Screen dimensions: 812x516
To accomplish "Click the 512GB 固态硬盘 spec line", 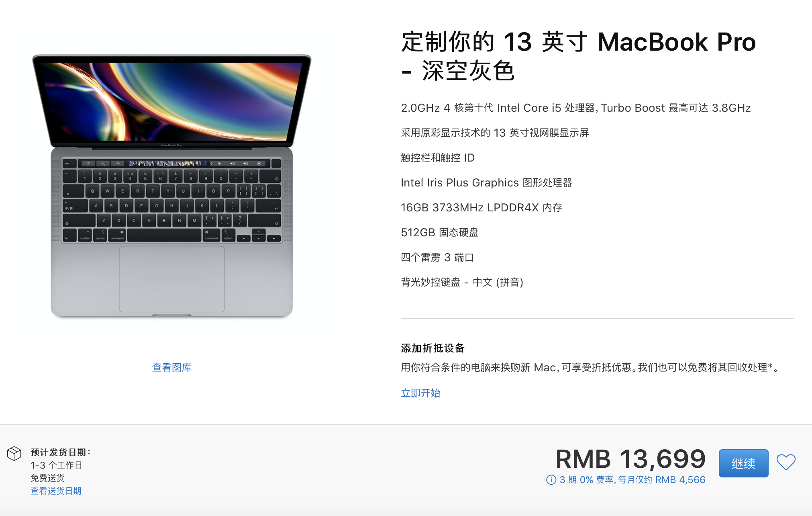I will [440, 232].
